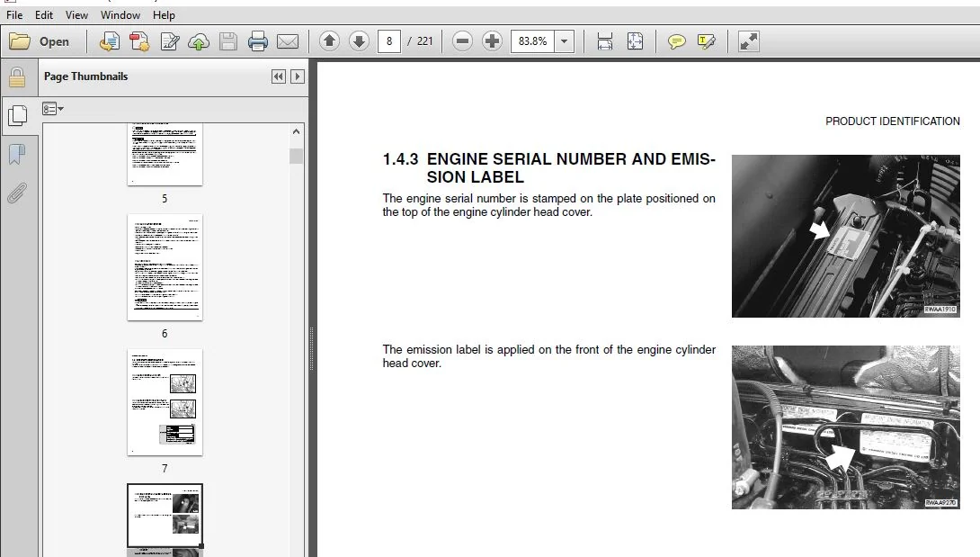980x557 pixels.
Task: Open the File menu
Action: (x=13, y=15)
